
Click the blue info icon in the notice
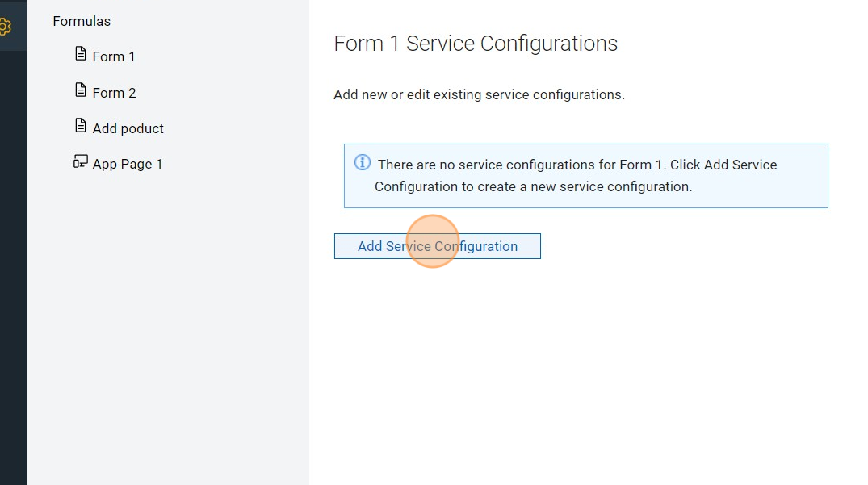coord(363,162)
